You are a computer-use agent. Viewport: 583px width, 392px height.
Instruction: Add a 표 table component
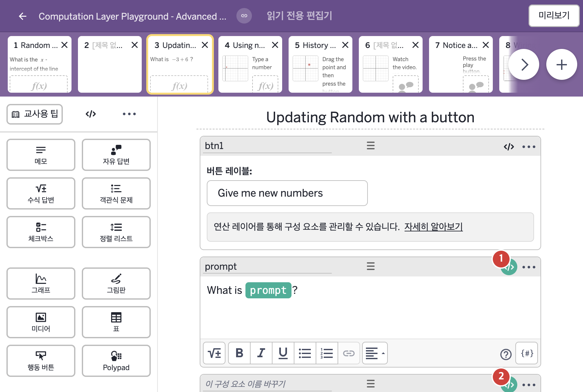click(x=116, y=322)
